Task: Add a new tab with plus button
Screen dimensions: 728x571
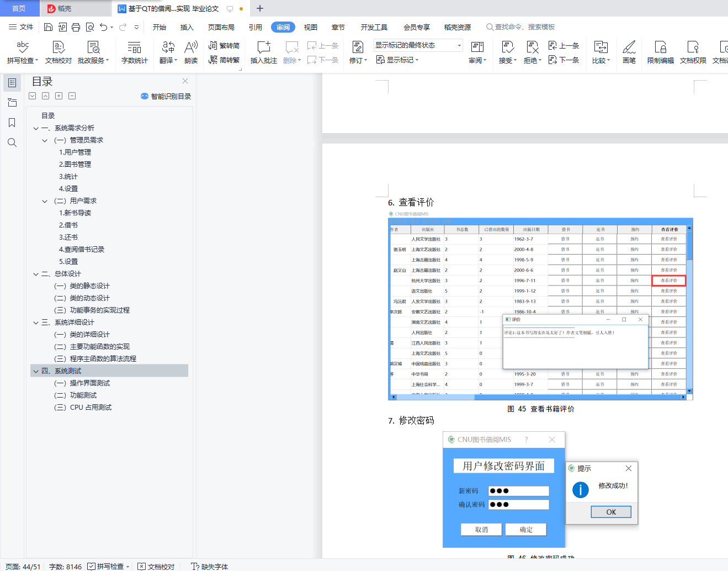Action: [x=260, y=8]
